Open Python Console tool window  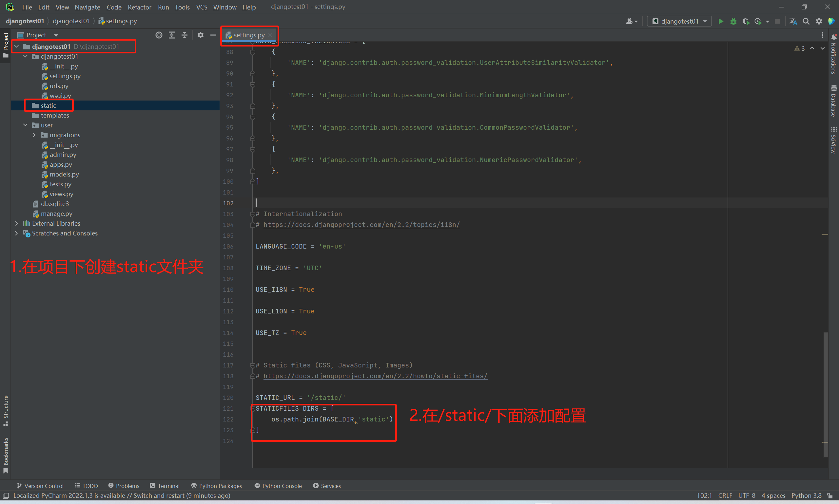(278, 486)
